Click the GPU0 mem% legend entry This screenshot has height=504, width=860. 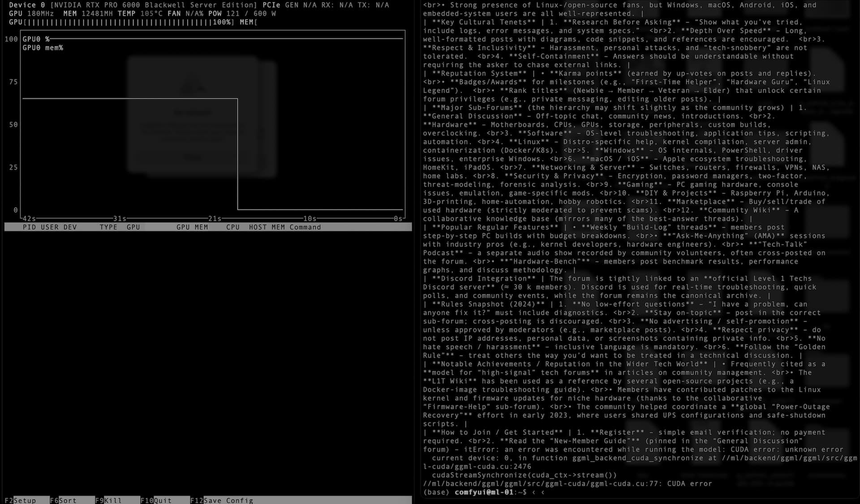43,48
